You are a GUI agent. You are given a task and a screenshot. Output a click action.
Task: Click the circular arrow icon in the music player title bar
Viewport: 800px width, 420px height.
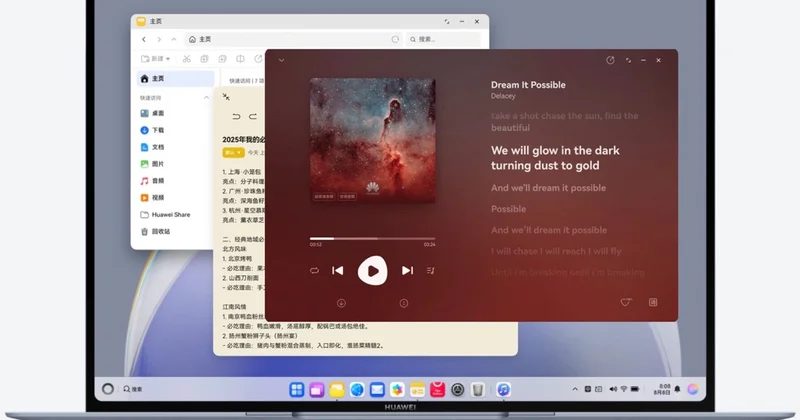(x=610, y=60)
